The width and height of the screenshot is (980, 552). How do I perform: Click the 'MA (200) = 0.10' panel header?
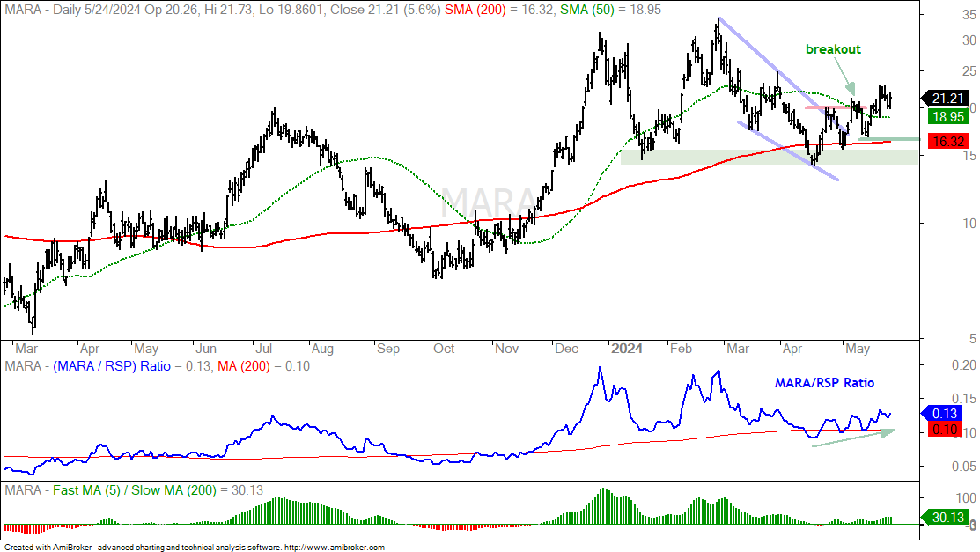tap(264, 366)
